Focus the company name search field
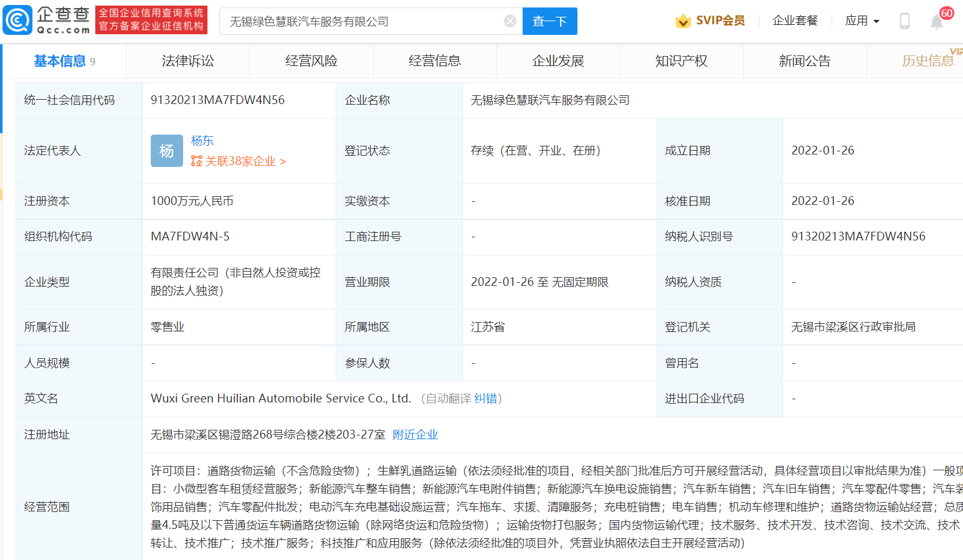Viewport: 963px width, 560px height. click(x=364, y=21)
